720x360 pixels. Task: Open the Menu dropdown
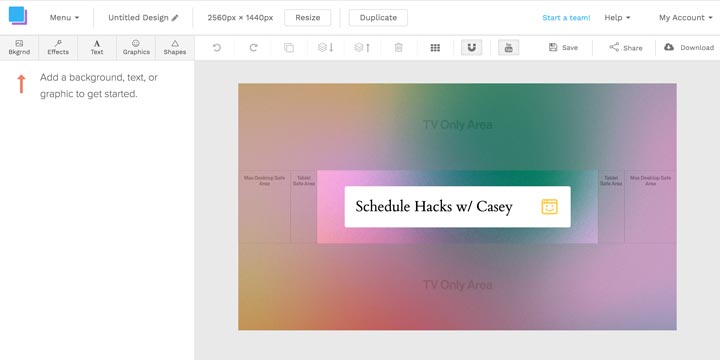tap(64, 17)
